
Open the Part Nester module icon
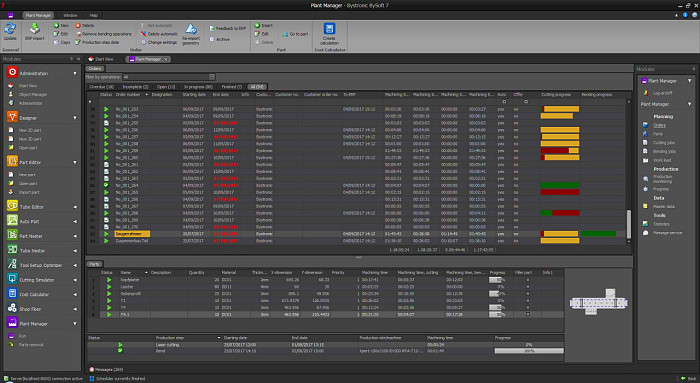pyautogui.click(x=12, y=235)
